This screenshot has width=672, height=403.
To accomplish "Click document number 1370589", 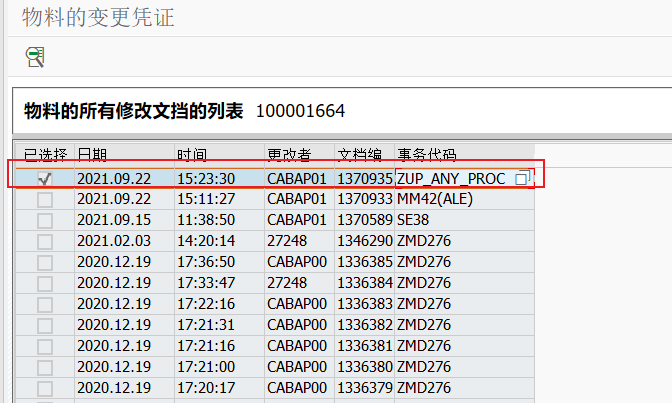I will tap(365, 220).
